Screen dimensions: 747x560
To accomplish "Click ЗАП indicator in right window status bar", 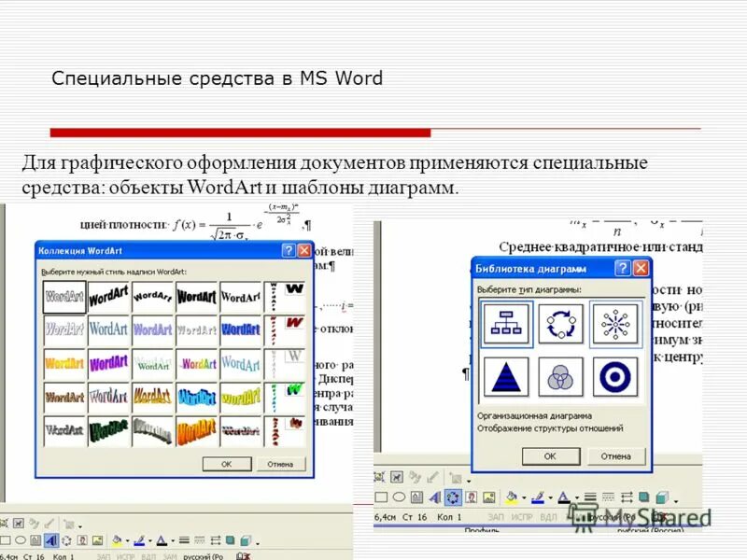I will [x=496, y=517].
